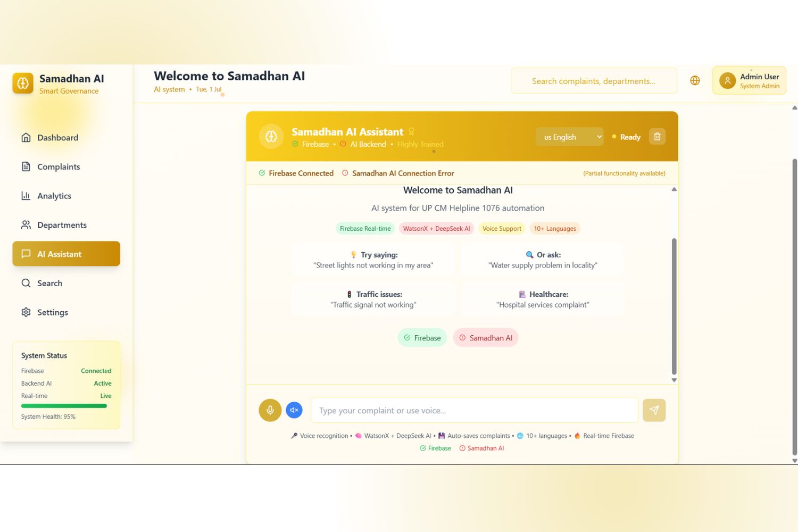Click the Highly Trained label
Image resolution: width=798 pixels, height=532 pixels.
[420, 144]
